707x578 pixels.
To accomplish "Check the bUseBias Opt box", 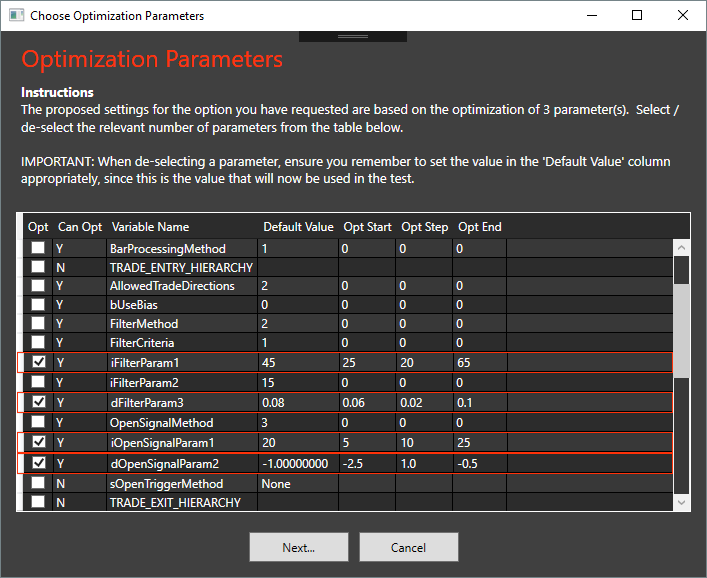I will [38, 304].
